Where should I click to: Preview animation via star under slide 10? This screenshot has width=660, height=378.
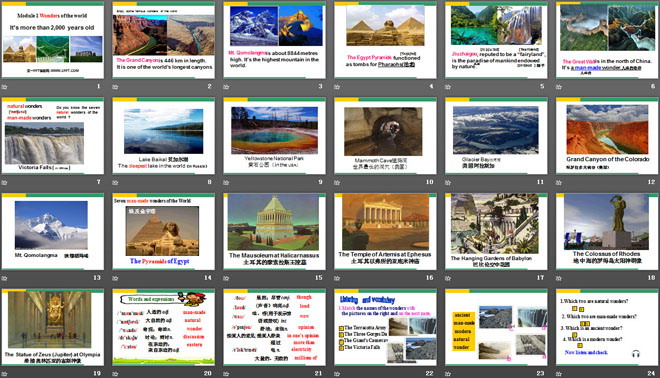[337, 183]
